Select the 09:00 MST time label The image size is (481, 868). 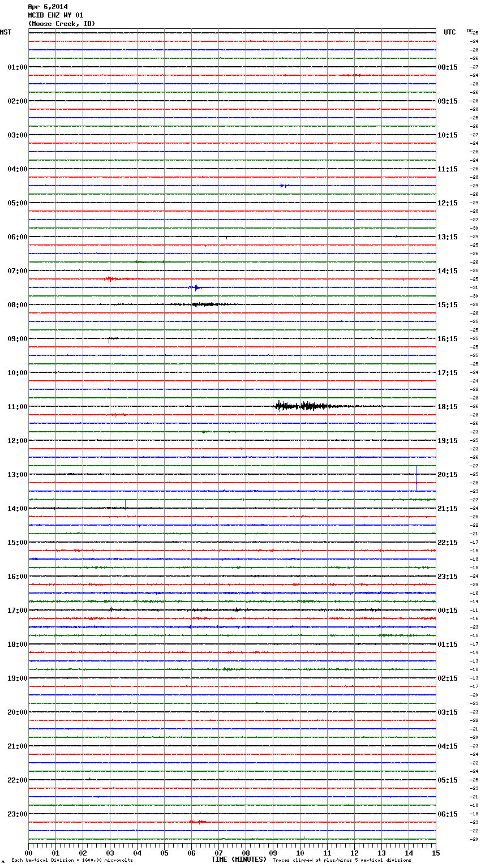18,339
